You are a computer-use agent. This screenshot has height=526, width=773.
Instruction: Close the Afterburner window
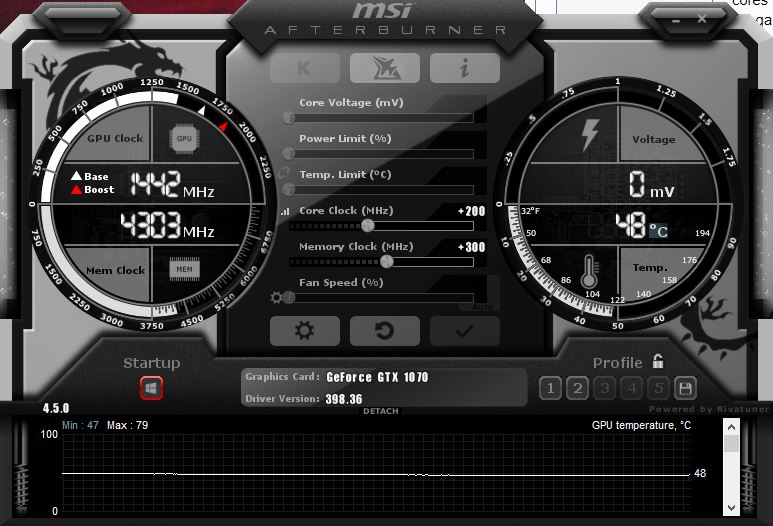(702, 19)
